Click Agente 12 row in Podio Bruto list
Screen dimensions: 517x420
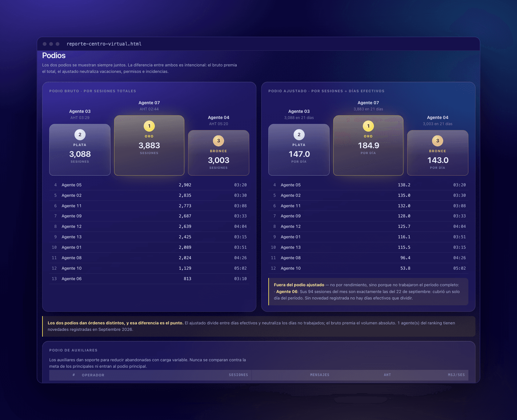(x=149, y=227)
